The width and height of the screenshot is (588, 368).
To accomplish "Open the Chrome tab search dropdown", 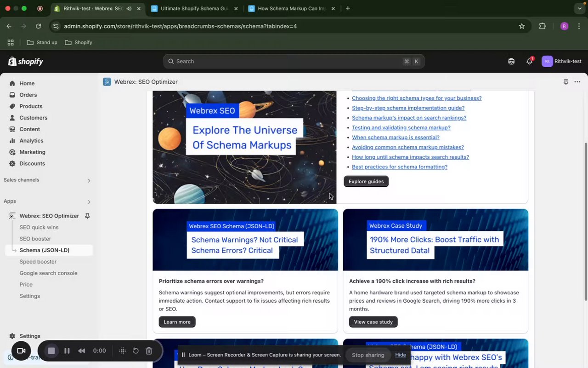I will (579, 8).
